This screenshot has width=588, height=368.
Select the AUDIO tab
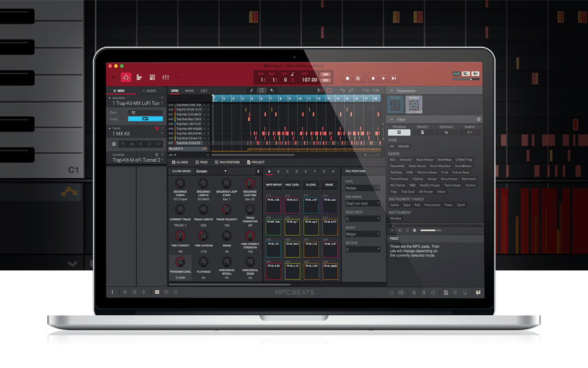click(149, 90)
